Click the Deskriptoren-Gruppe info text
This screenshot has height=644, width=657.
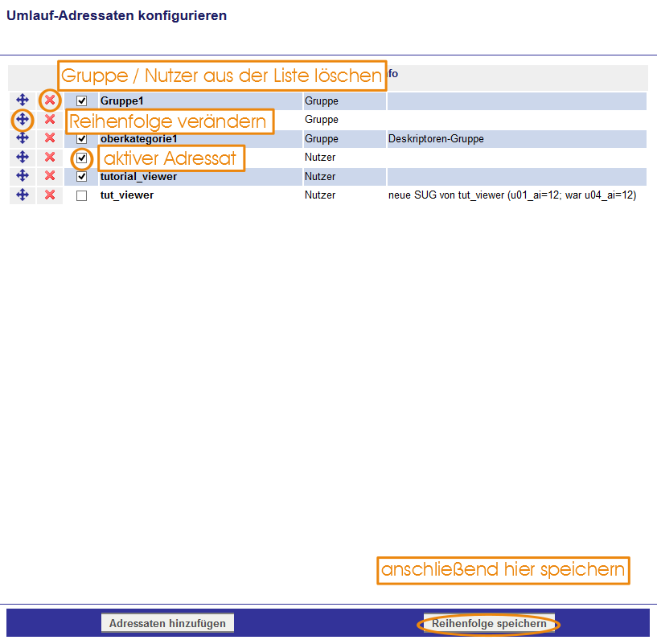[436, 138]
